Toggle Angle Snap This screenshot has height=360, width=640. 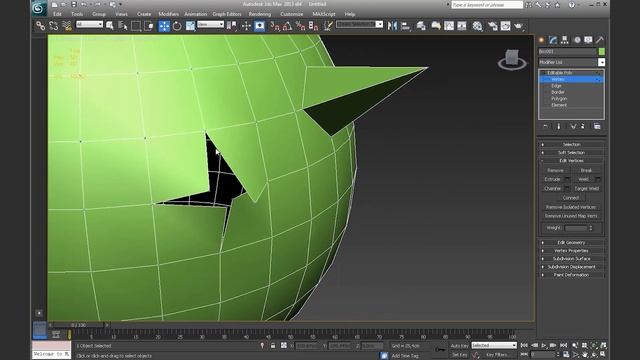(287, 26)
